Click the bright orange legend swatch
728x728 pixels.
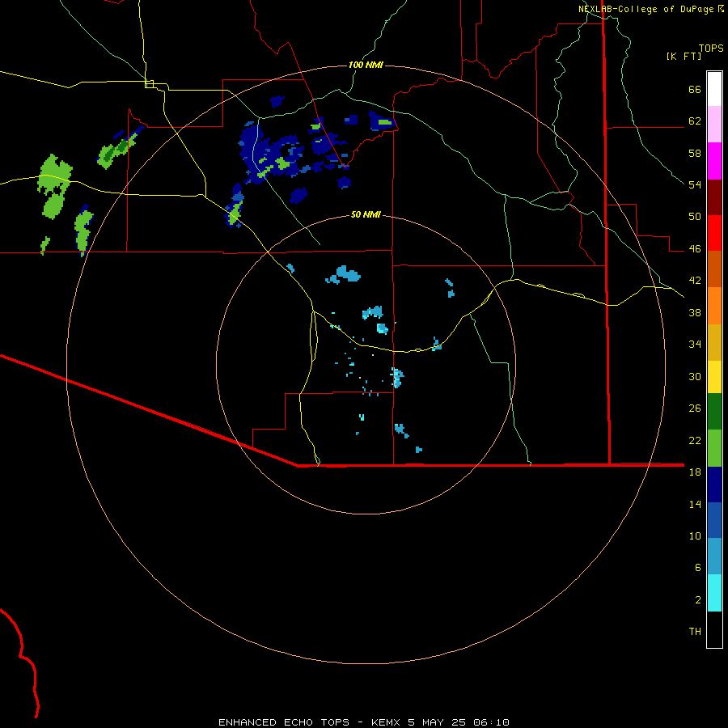tap(714, 306)
